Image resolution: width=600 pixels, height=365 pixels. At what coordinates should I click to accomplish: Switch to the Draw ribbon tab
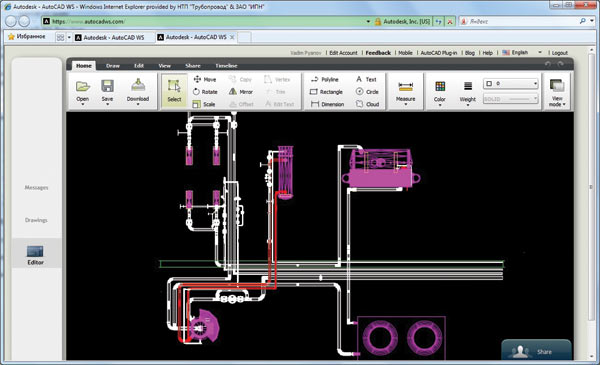(113, 66)
